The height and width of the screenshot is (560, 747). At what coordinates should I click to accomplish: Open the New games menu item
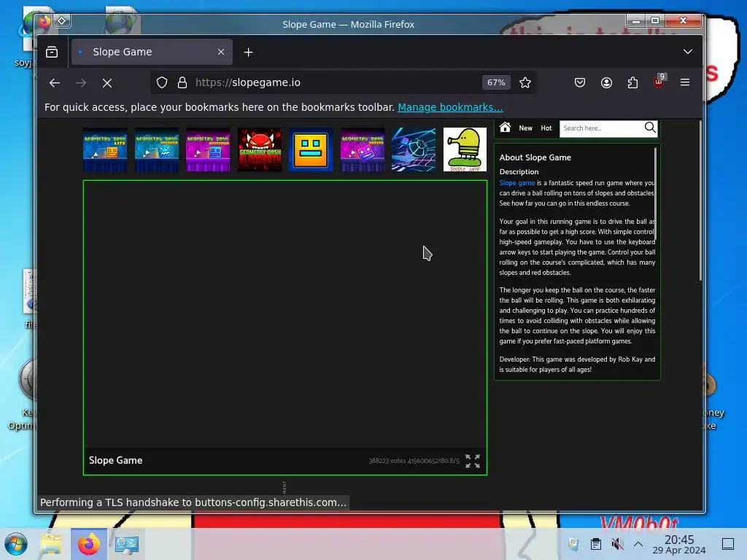click(x=525, y=128)
